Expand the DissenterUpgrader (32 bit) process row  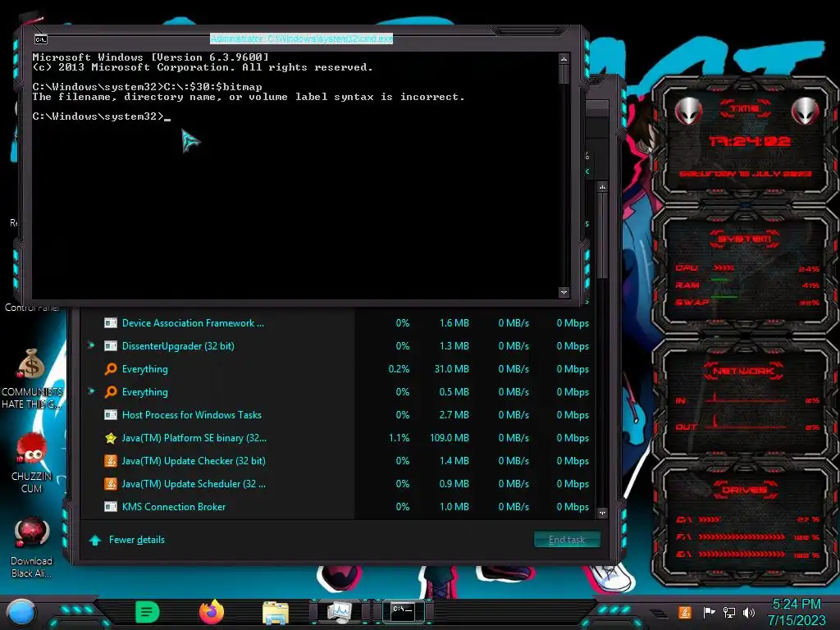(92, 345)
